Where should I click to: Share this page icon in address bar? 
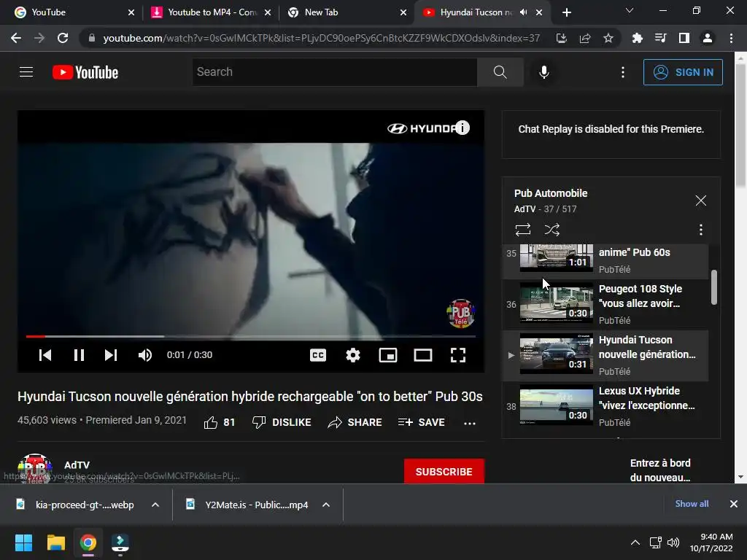[585, 38]
